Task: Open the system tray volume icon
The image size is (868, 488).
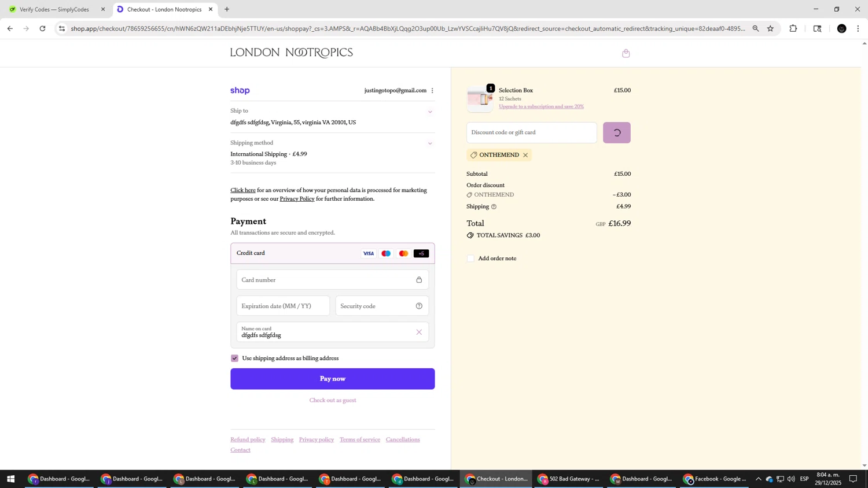Action: point(791,479)
